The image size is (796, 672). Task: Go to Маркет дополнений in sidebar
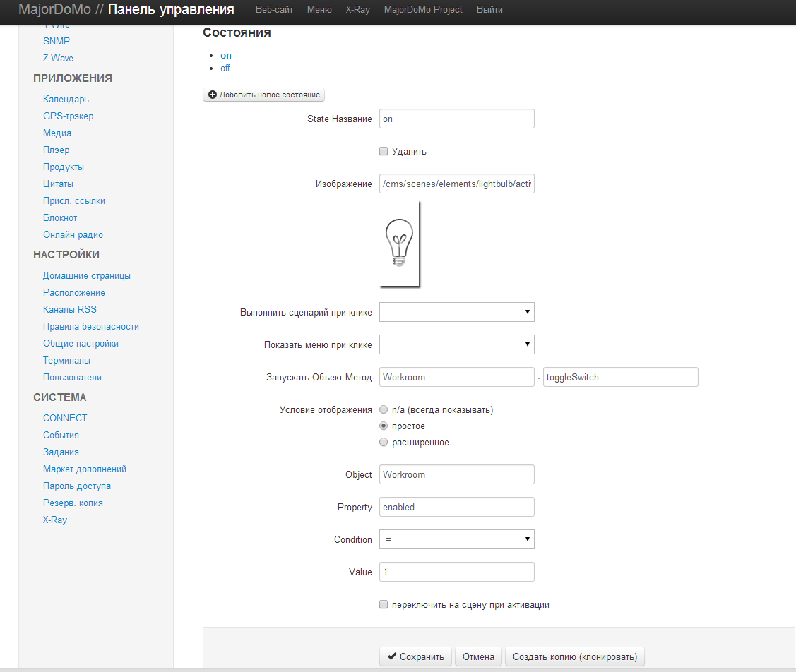(x=85, y=469)
